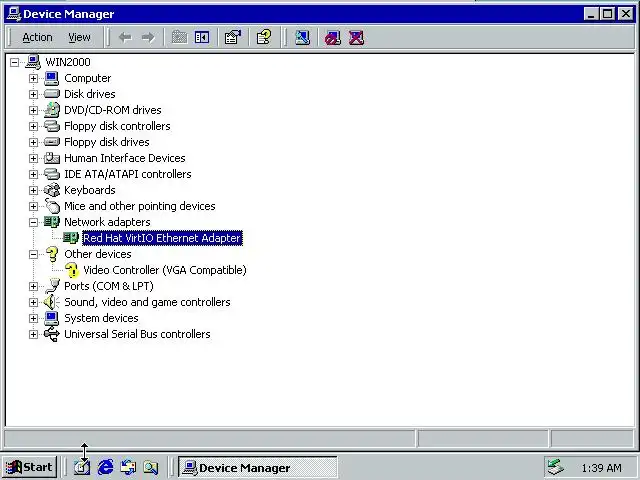
Task: Launch Internet Explorer from quick launch
Action: [x=105, y=467]
